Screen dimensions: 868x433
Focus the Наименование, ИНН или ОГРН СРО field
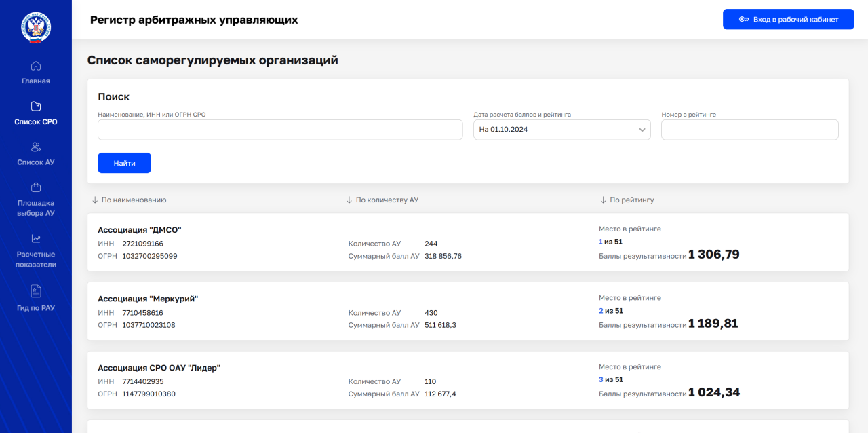tap(280, 130)
